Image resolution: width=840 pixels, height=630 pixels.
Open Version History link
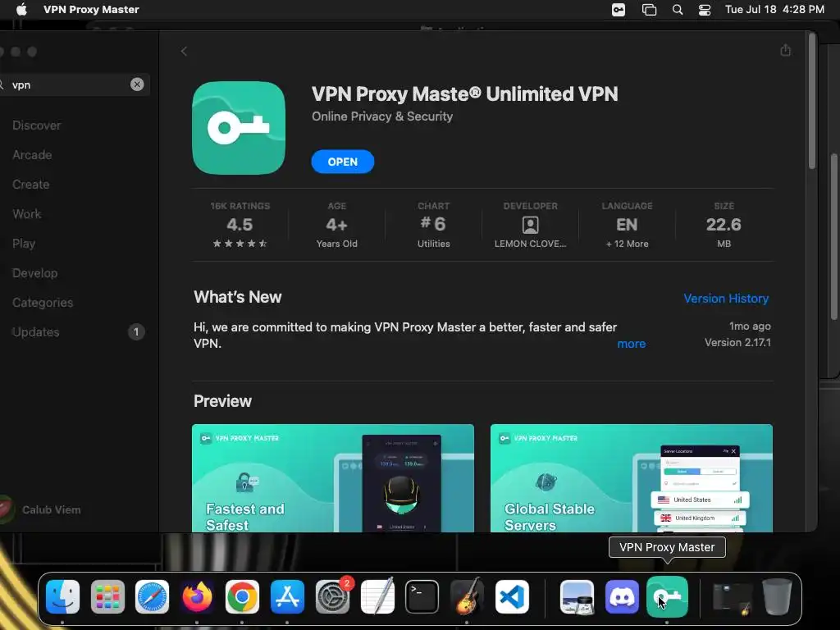pyautogui.click(x=726, y=299)
